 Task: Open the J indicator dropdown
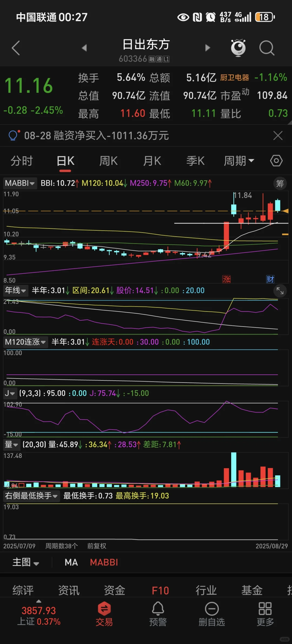point(10,393)
